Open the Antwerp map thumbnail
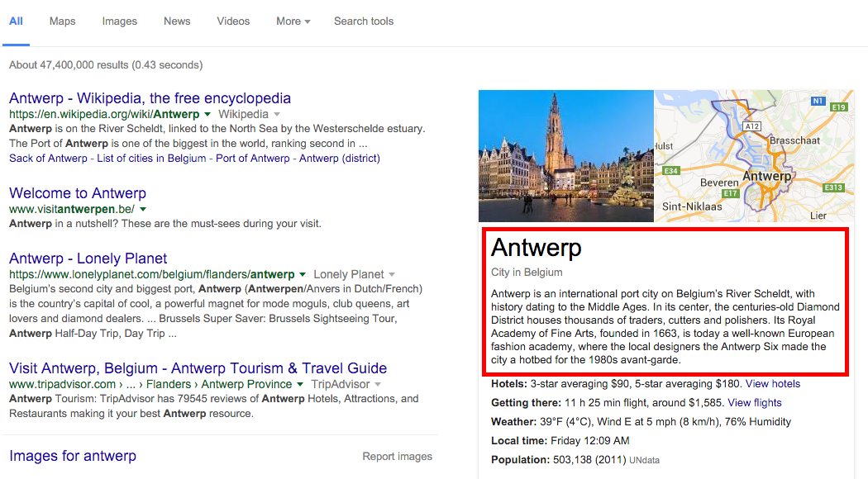The width and height of the screenshot is (868, 479). (754, 156)
